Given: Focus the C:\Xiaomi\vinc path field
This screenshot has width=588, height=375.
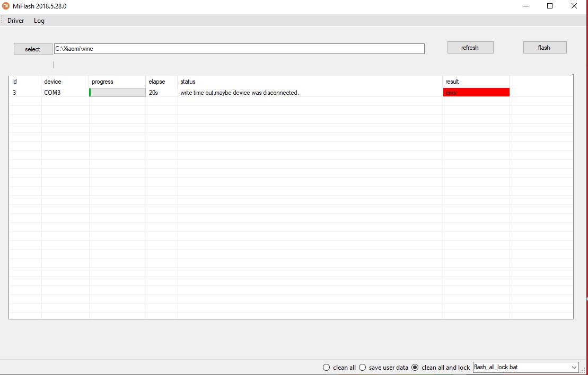Looking at the screenshot, I should click(239, 49).
